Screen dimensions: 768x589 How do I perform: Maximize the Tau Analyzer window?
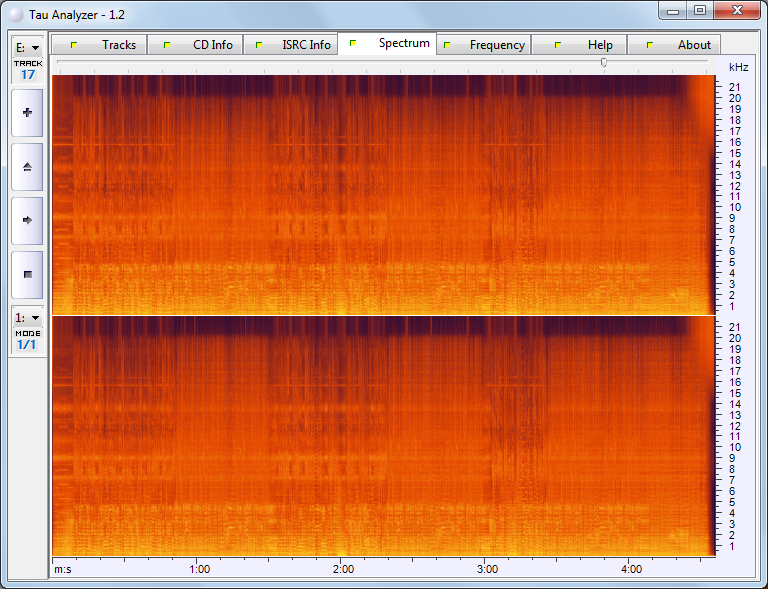tap(700, 11)
